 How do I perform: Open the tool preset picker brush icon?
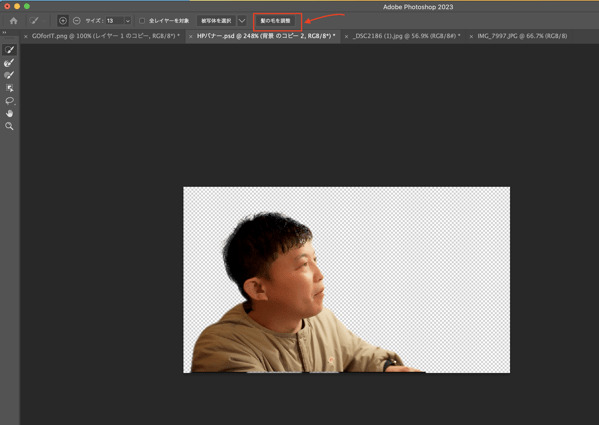click(34, 21)
